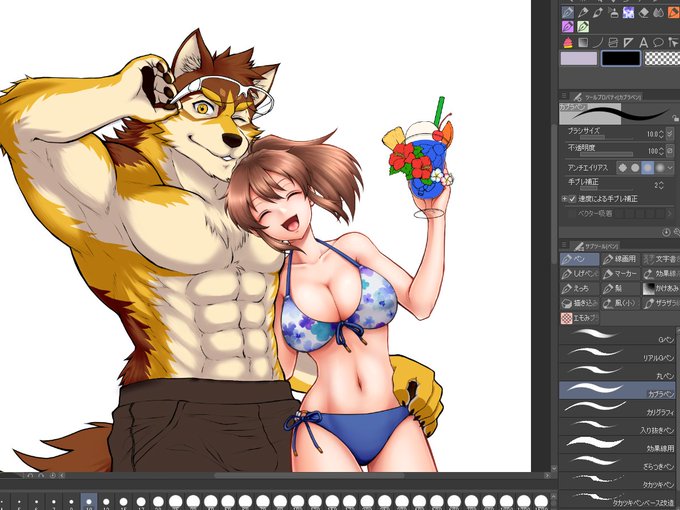Reset tool properties to initial settings icon
This screenshot has width=680, height=510.
(x=667, y=232)
